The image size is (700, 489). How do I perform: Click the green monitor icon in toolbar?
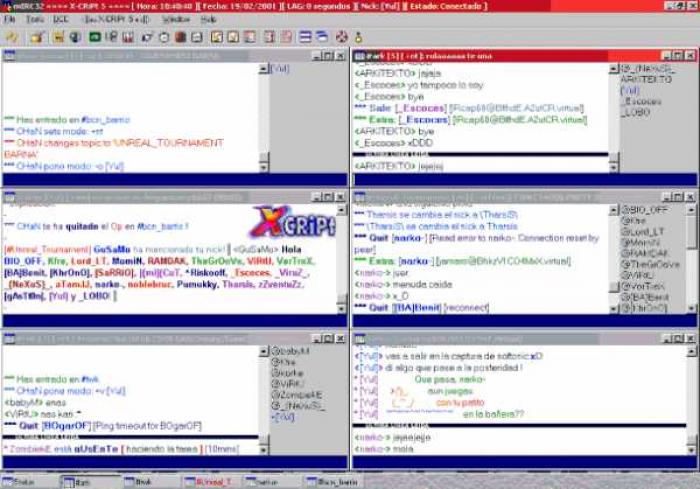(95, 37)
